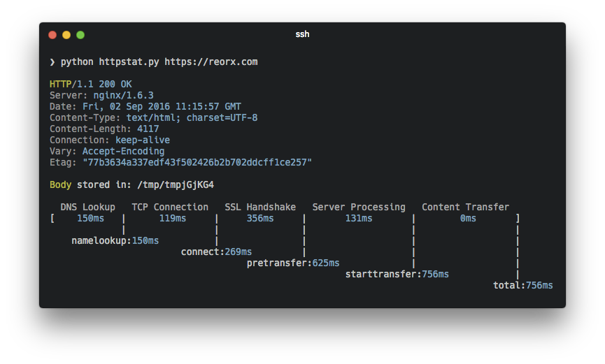Click the ssh window title
This screenshot has width=605, height=364.
pyautogui.click(x=302, y=34)
